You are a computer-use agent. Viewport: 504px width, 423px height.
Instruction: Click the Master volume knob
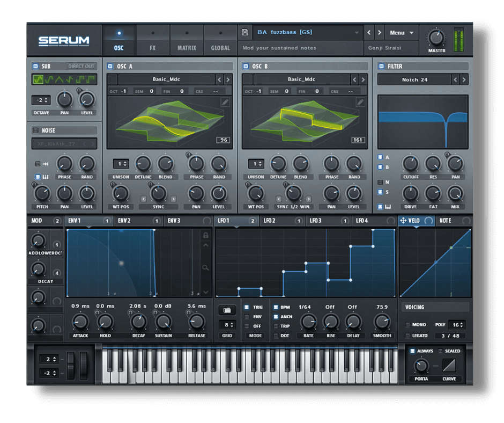[436, 38]
